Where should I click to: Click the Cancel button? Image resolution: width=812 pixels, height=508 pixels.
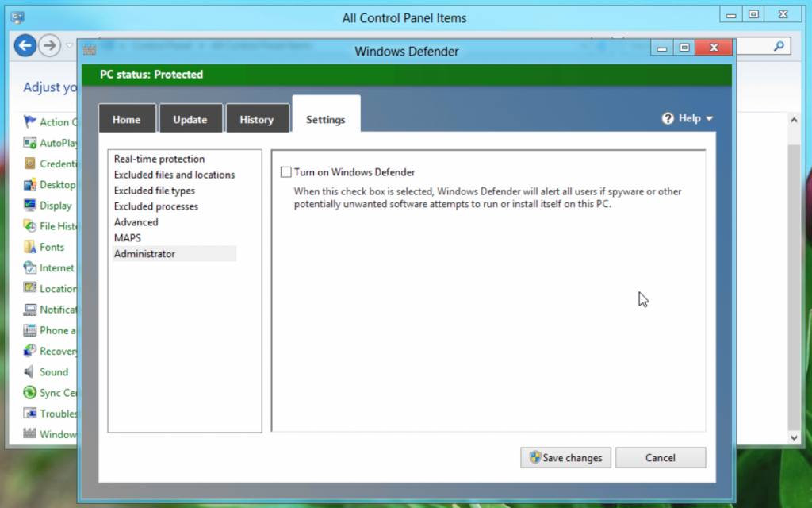coord(660,458)
